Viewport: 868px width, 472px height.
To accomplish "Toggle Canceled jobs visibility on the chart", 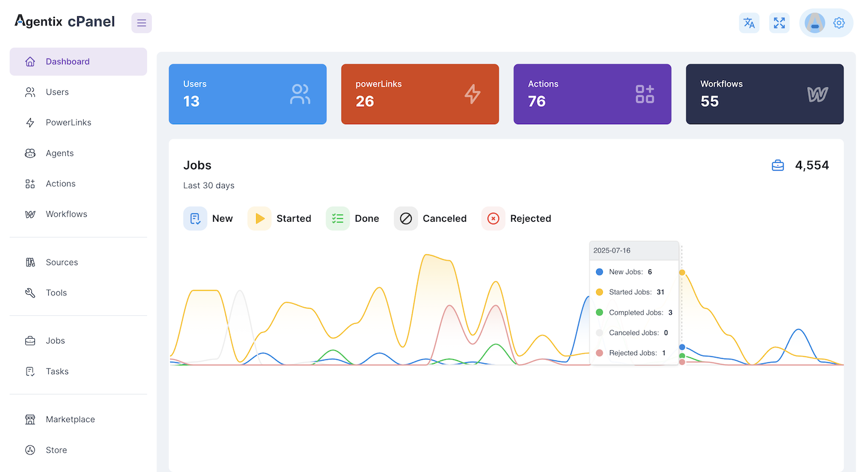I will pyautogui.click(x=405, y=218).
